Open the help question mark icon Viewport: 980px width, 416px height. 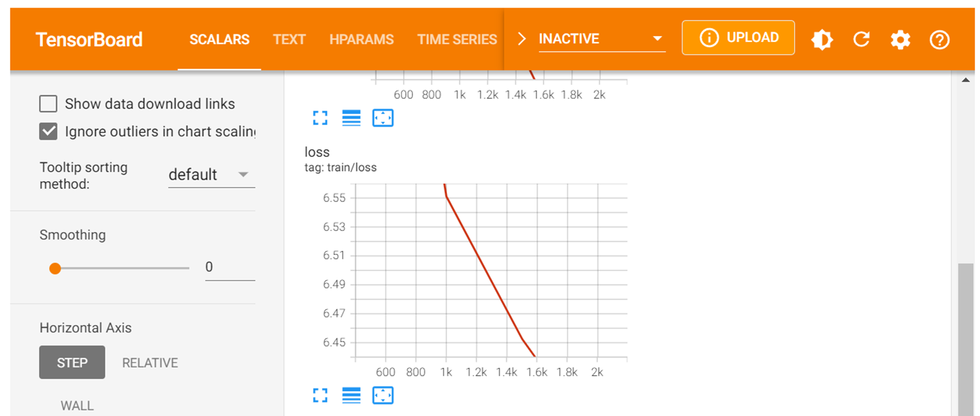click(x=939, y=39)
